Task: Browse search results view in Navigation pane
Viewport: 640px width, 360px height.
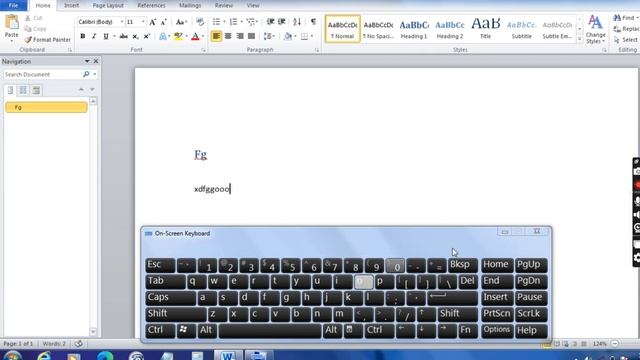Action: [x=36, y=90]
